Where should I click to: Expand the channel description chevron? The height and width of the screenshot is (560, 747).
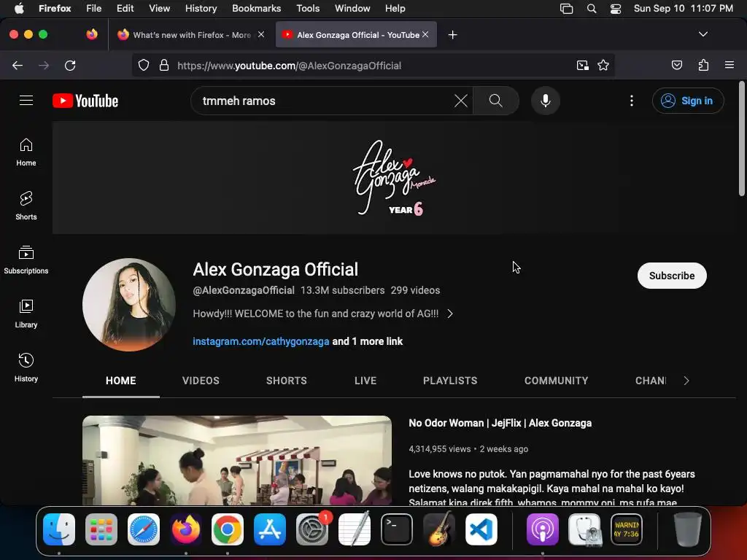point(450,314)
